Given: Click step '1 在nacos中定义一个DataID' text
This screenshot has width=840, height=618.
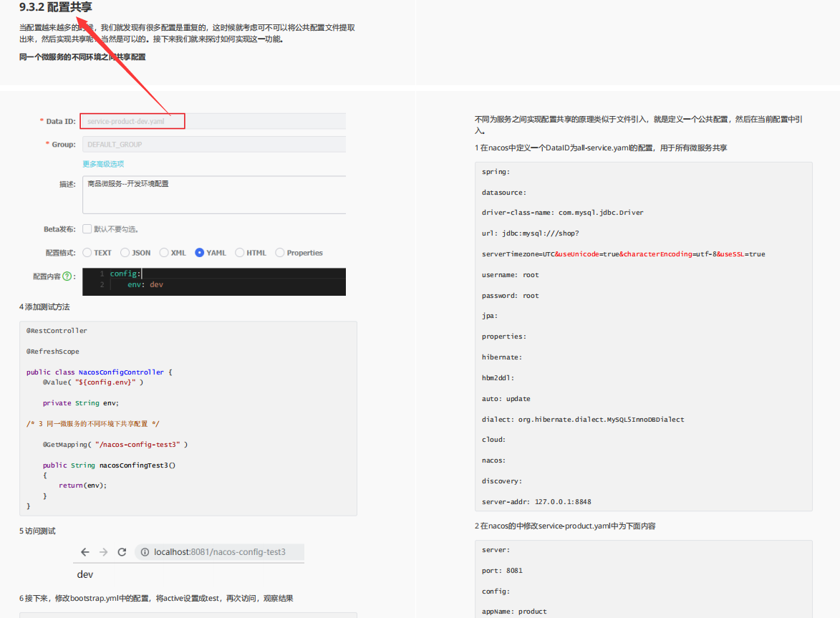Looking at the screenshot, I should [x=601, y=148].
